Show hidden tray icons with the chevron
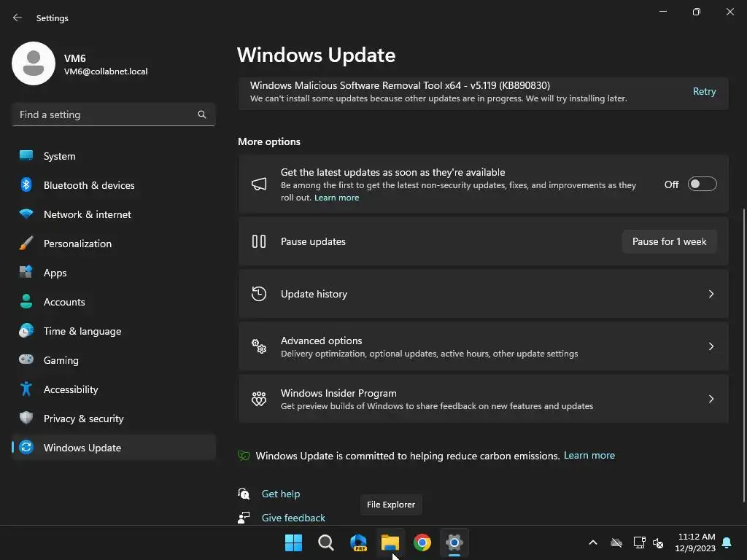 [x=593, y=542]
